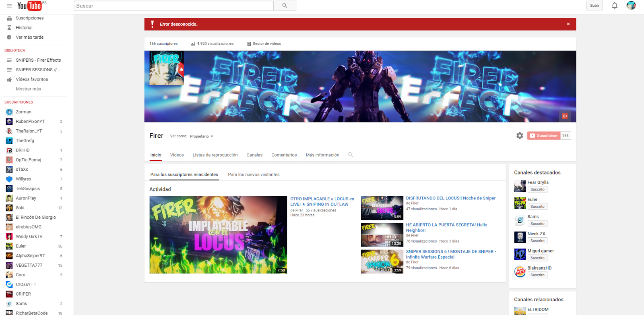Toggle Suscrito button for Euler

pyautogui.click(x=537, y=207)
